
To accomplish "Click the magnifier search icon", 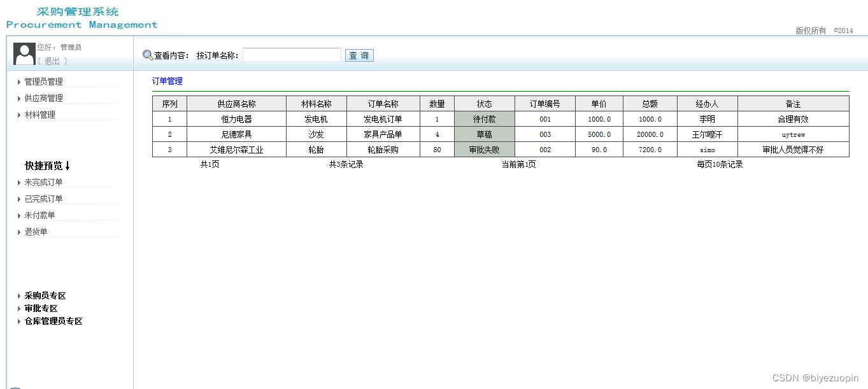I will click(x=148, y=55).
